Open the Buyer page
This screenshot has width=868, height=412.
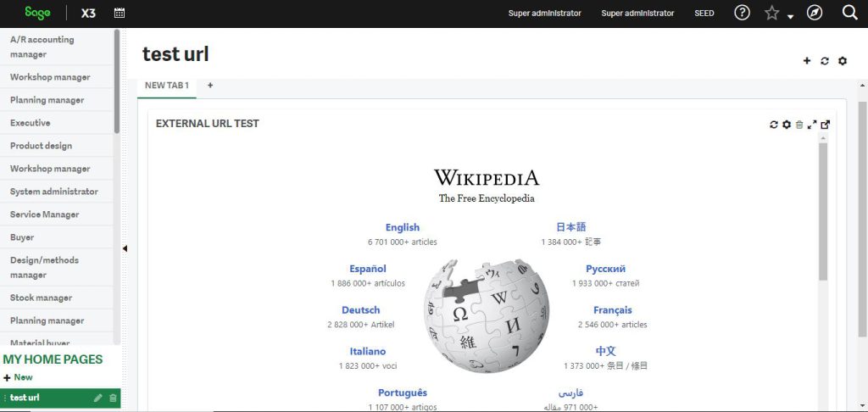[x=57, y=237]
